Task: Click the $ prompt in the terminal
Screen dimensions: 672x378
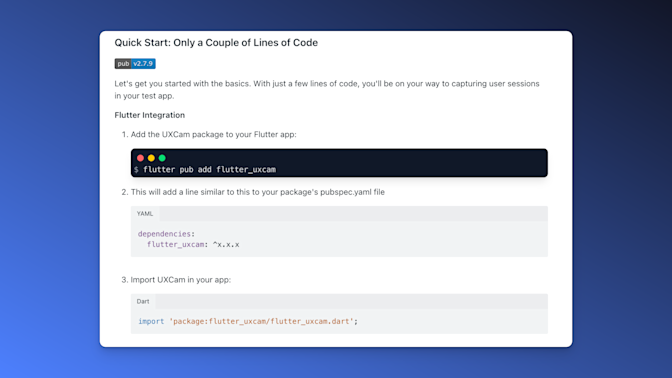Action: tap(136, 170)
